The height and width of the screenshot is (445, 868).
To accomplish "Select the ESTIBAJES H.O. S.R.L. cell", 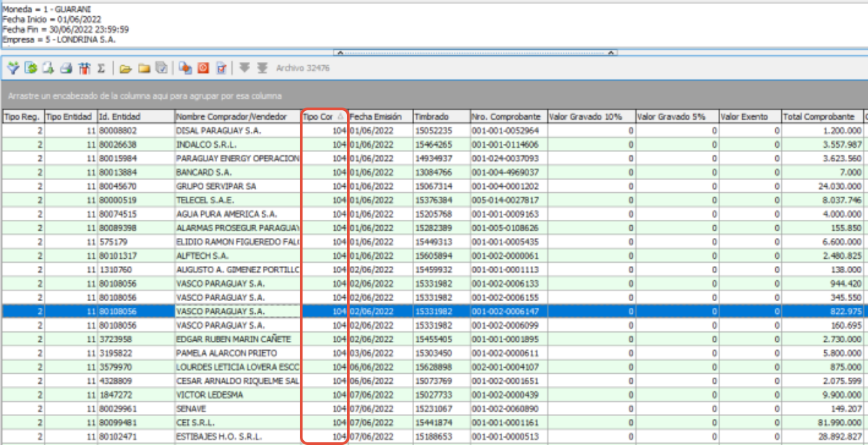I will point(237,436).
